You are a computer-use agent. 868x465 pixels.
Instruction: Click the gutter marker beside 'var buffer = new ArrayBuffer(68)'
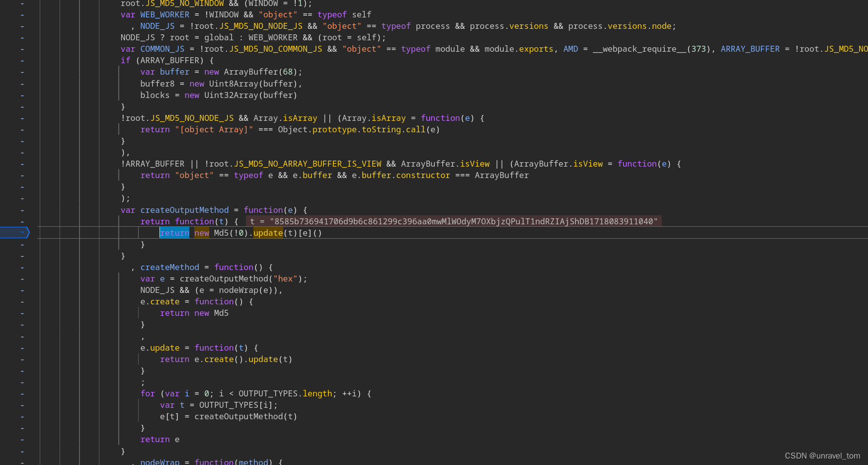[x=22, y=72]
